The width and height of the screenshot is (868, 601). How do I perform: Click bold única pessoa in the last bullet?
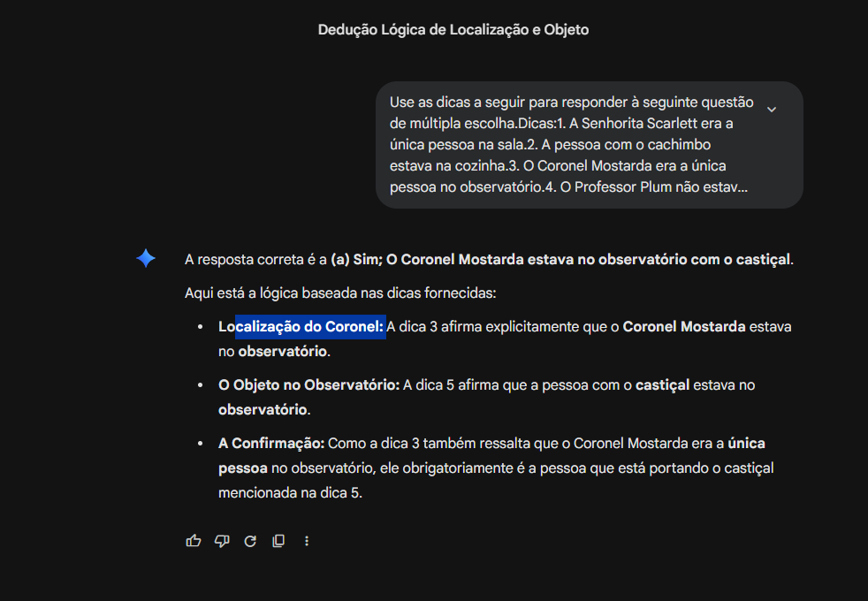[748, 442]
